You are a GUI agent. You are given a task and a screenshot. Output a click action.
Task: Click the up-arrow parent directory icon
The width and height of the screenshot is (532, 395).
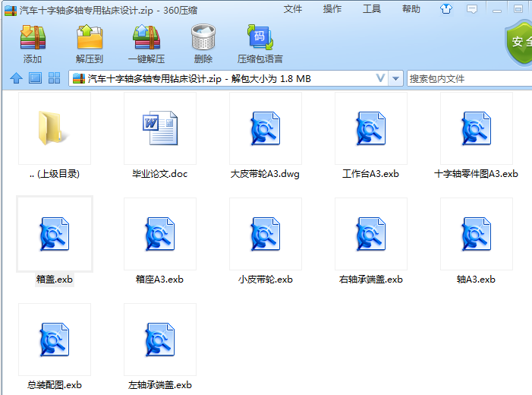point(16,78)
